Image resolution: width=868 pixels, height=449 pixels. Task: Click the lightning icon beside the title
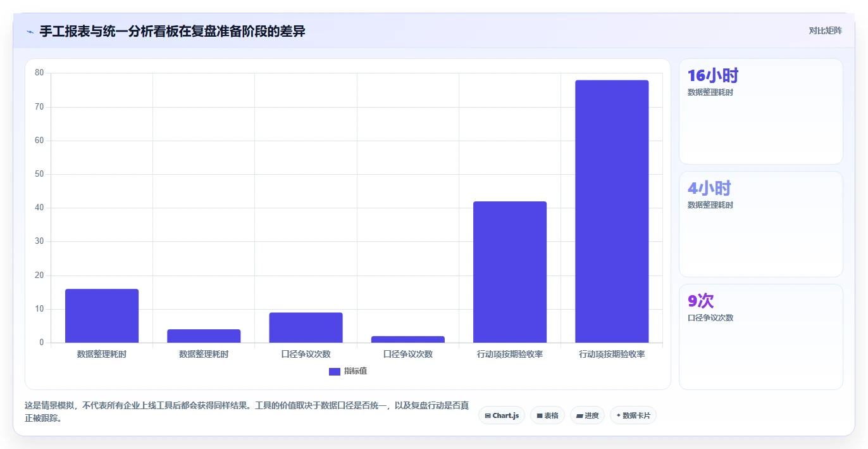point(30,31)
